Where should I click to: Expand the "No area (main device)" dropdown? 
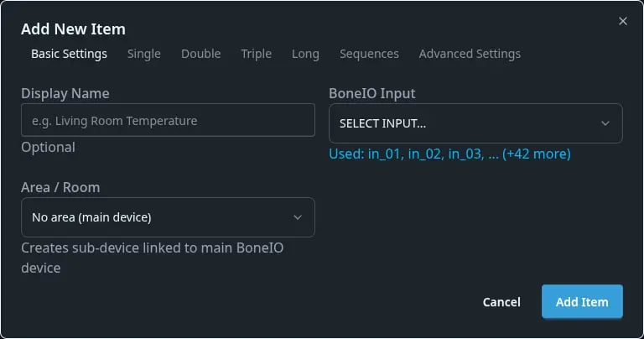(x=168, y=217)
